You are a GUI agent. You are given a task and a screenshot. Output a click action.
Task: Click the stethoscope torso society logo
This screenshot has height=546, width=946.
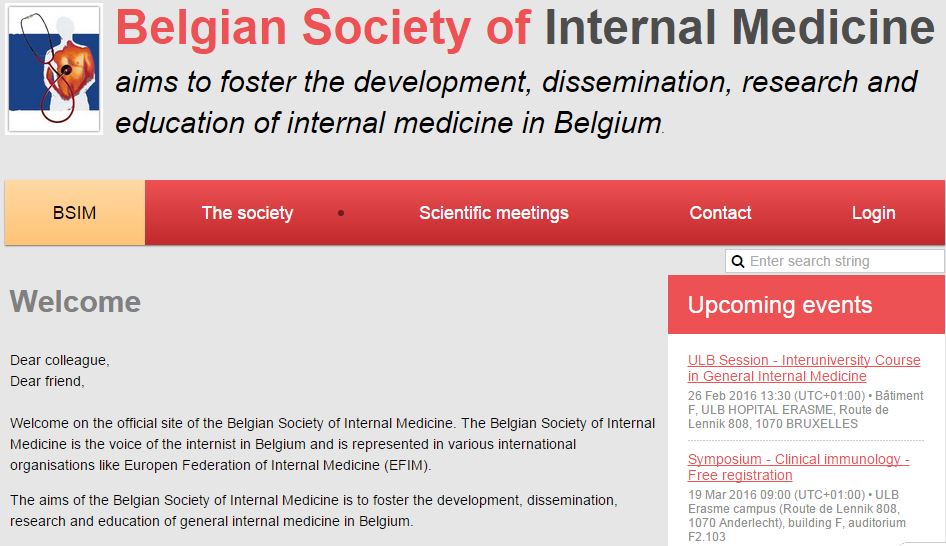point(54,68)
